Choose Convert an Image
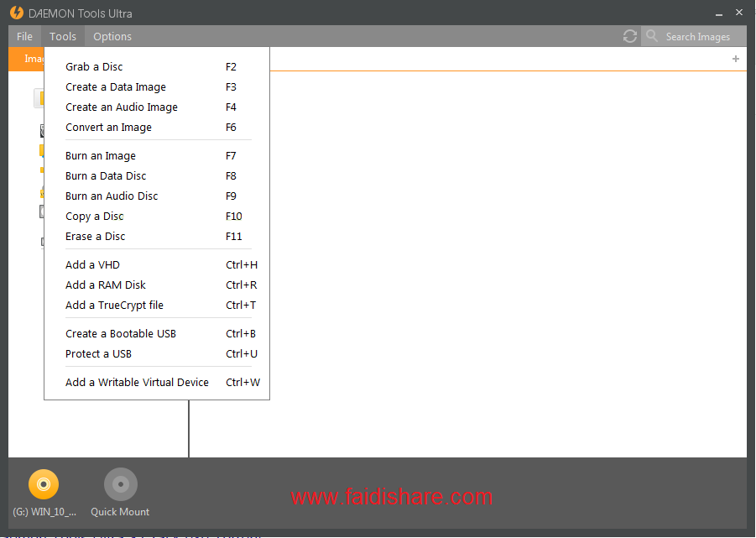The image size is (756, 538). [109, 127]
